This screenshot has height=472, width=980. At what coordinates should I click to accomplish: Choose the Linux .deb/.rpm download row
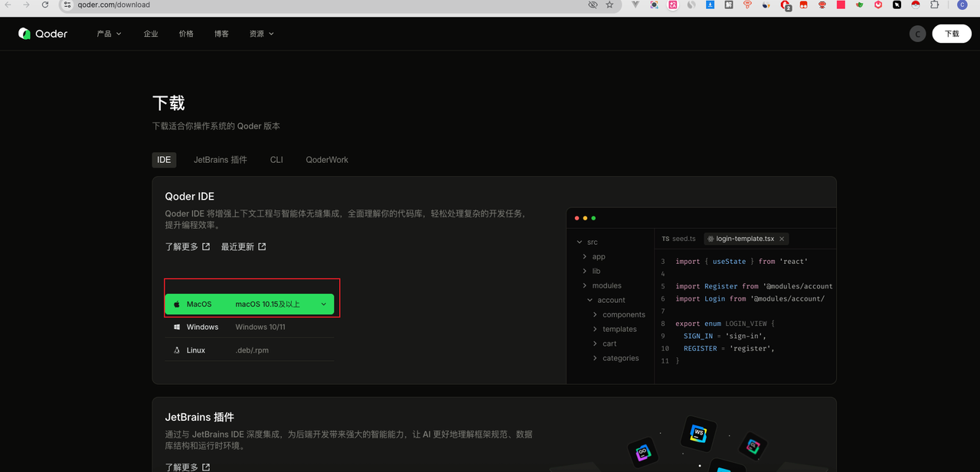(x=250, y=350)
